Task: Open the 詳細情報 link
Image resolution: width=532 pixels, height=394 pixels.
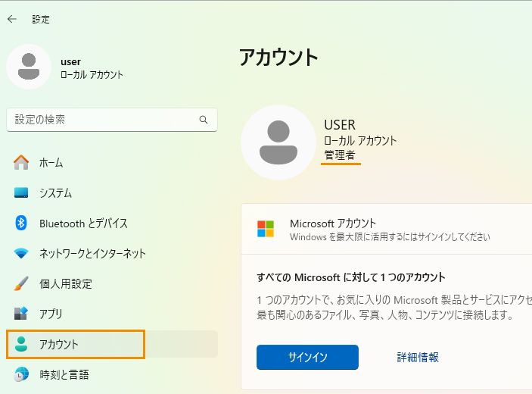Action: point(418,357)
